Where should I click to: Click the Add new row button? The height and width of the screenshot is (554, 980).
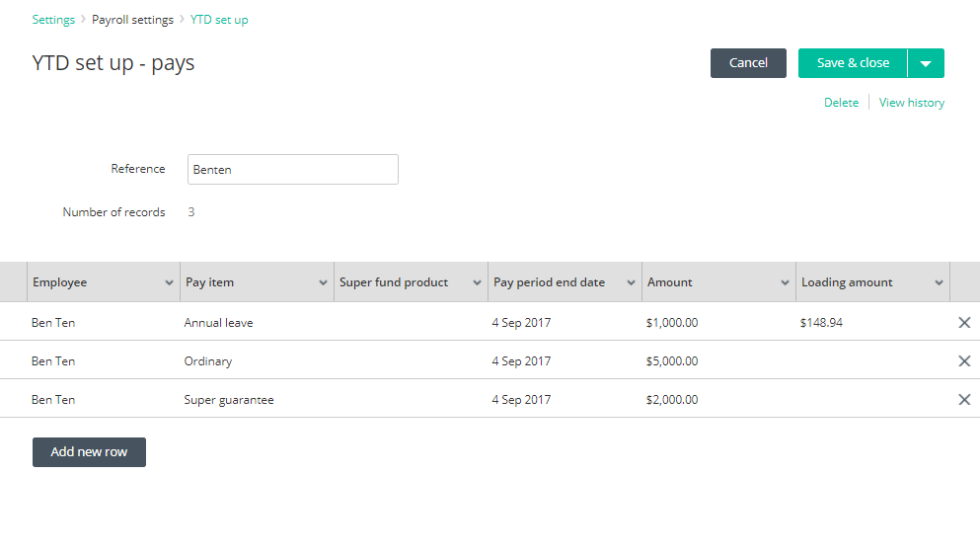click(90, 452)
